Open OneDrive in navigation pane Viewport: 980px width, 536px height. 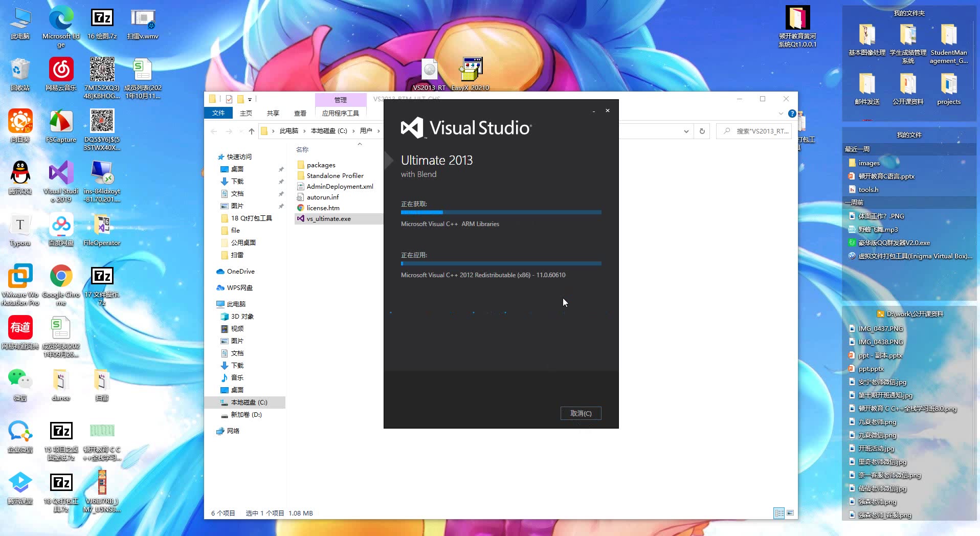click(x=240, y=272)
